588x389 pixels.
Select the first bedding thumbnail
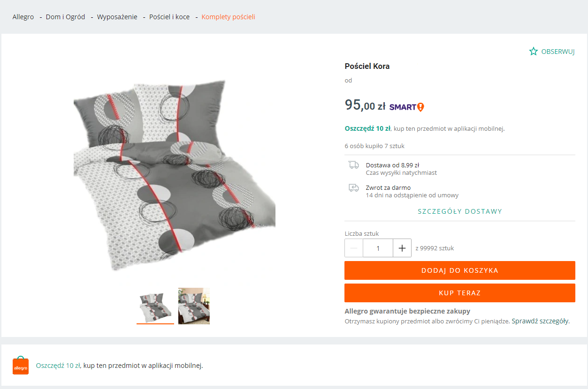point(155,306)
